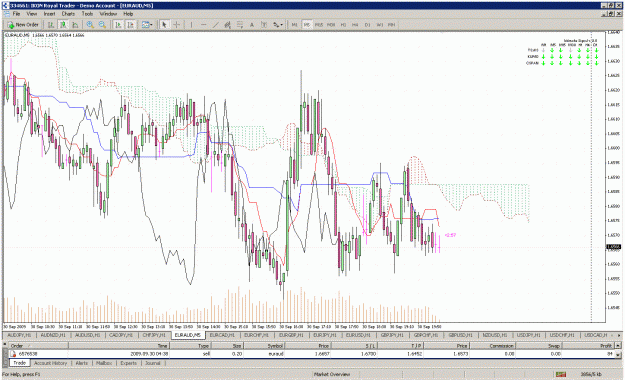Switch chart to bar chart mode

point(51,25)
